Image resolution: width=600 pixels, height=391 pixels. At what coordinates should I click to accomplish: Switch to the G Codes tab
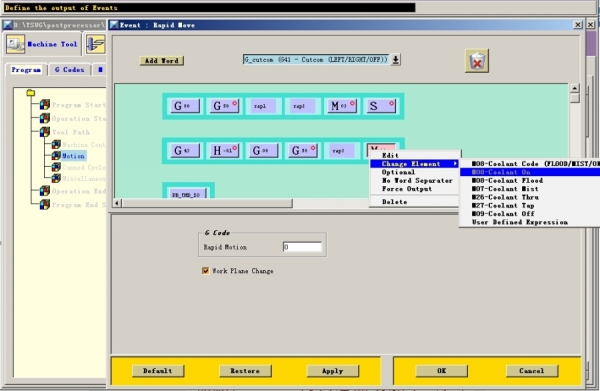click(69, 70)
